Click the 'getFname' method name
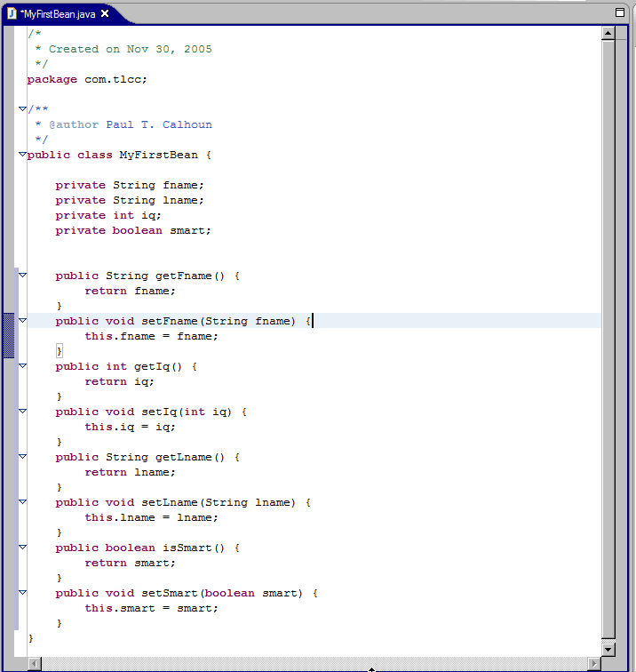 [x=183, y=276]
